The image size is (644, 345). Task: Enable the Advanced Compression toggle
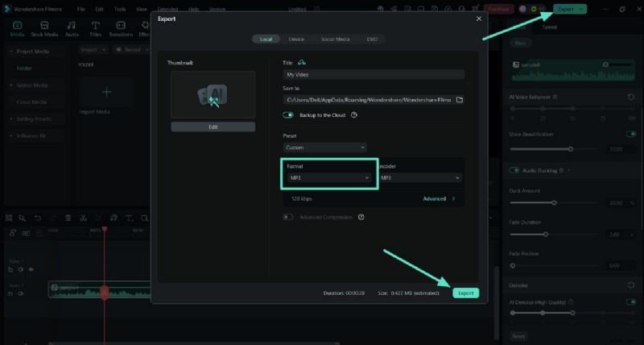pyautogui.click(x=288, y=217)
